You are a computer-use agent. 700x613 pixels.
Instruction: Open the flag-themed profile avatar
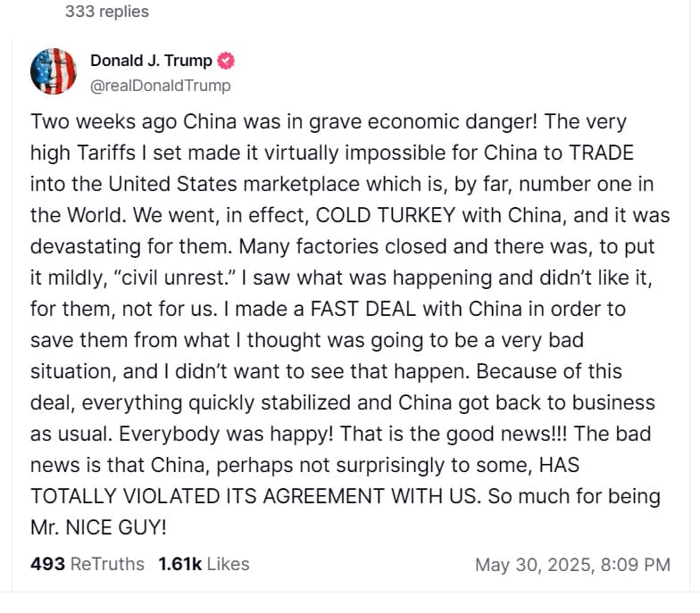click(x=54, y=71)
